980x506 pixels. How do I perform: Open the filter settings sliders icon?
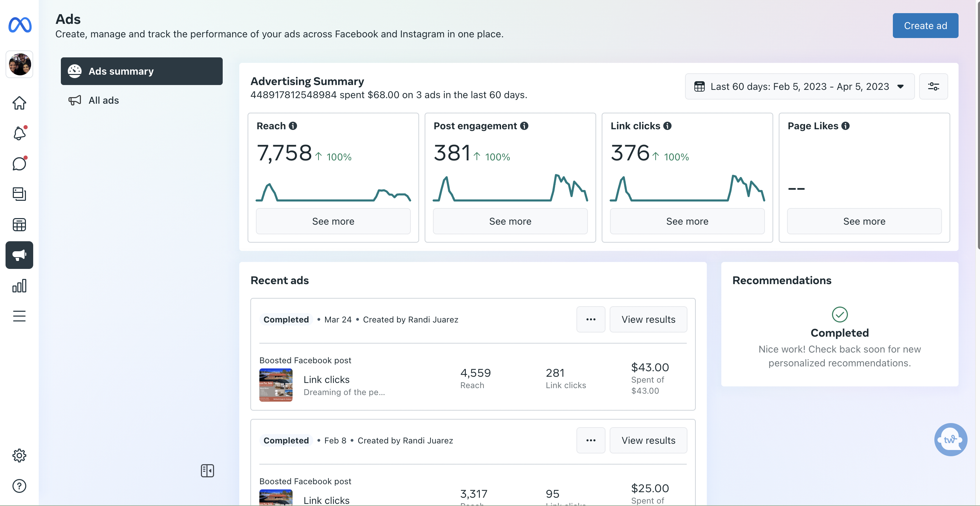[x=933, y=87]
